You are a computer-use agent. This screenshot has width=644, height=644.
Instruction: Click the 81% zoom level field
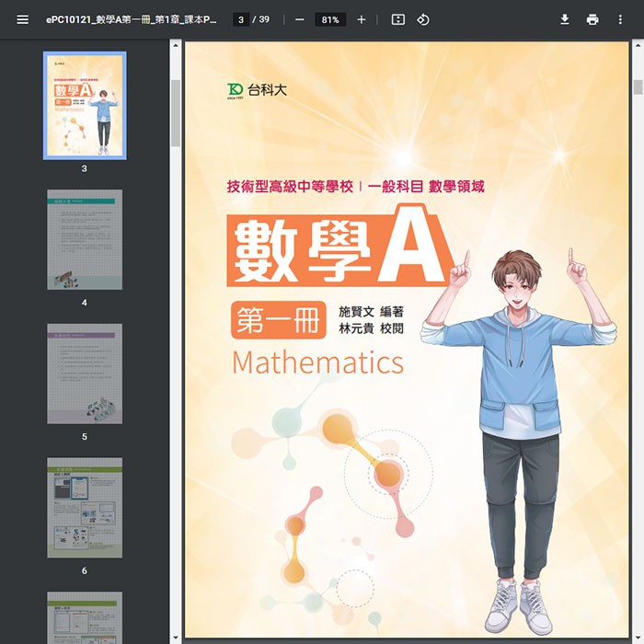(x=330, y=19)
